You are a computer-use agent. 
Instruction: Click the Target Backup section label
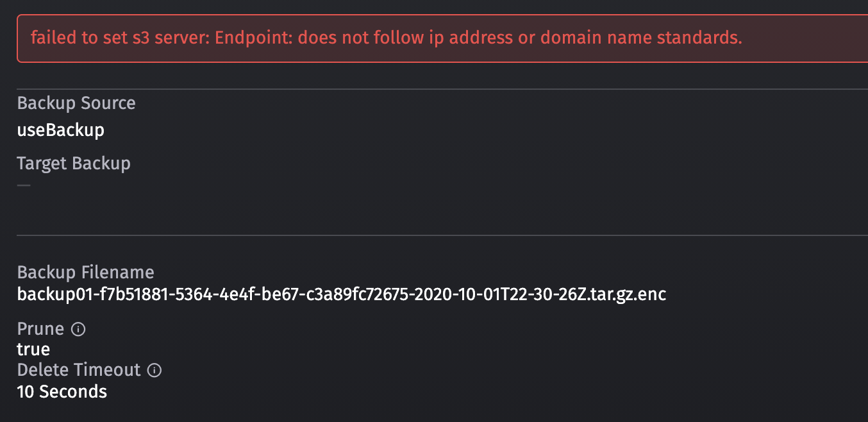(73, 163)
